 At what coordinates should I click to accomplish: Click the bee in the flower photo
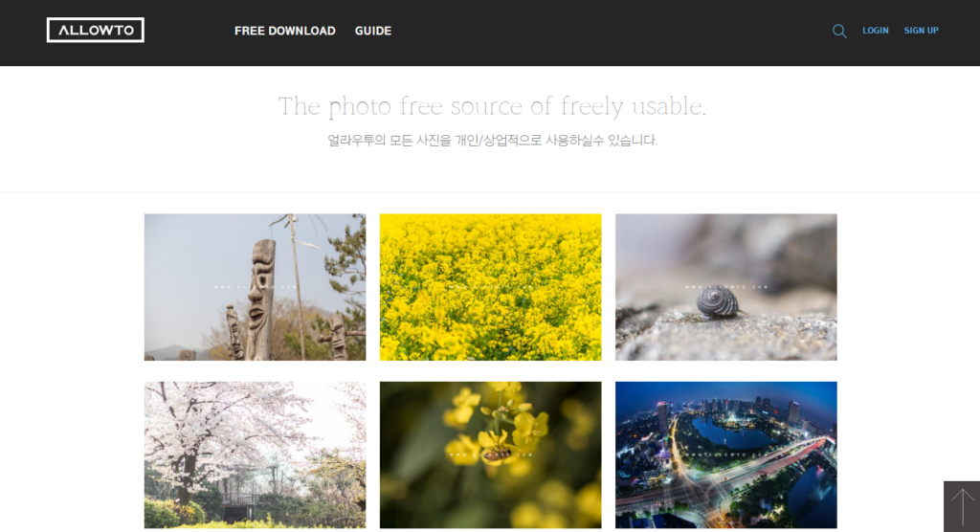point(497,453)
